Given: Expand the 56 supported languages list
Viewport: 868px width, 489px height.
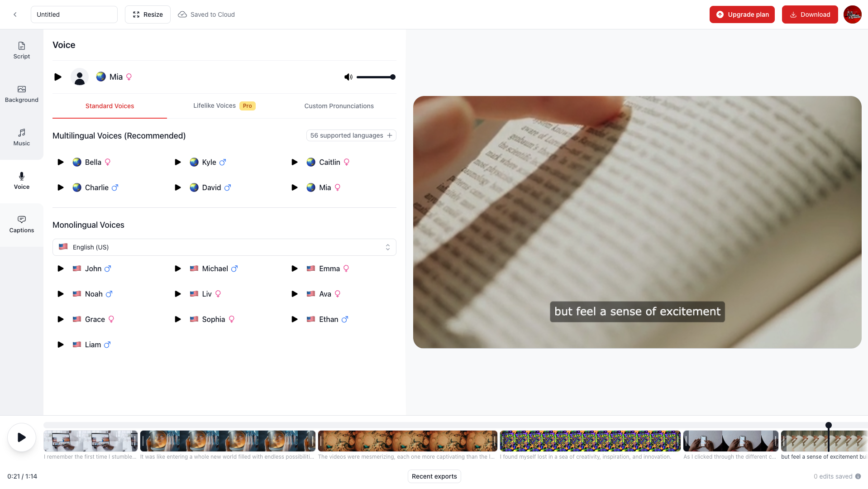Looking at the screenshot, I should point(351,135).
